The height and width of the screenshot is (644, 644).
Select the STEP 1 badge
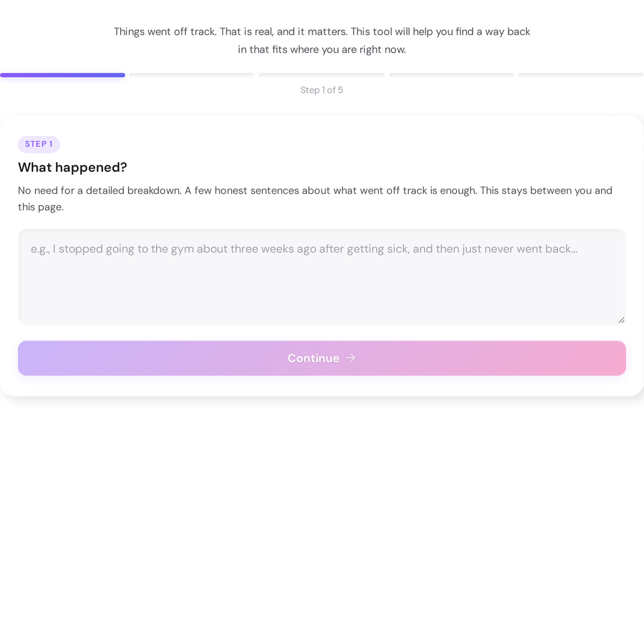39,144
